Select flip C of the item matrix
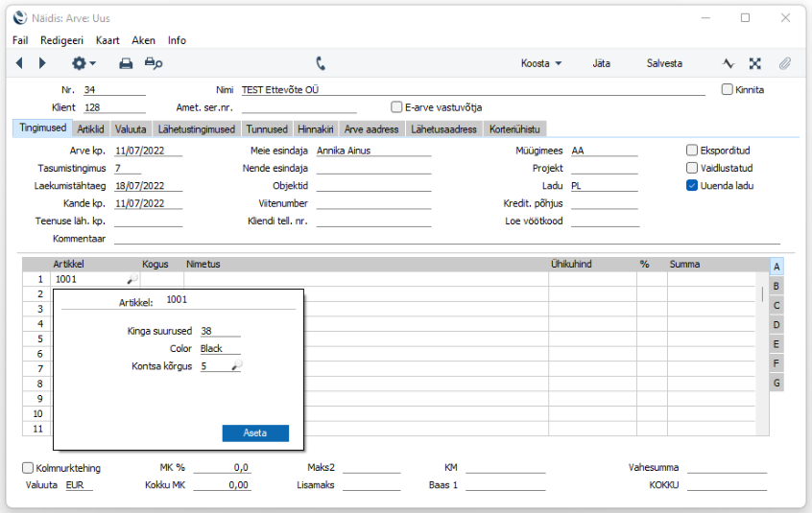 coord(776,305)
